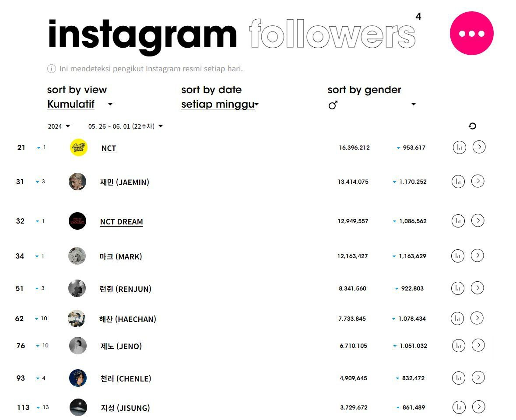Click the info icon below the title
The width and height of the screenshot is (516, 420).
pos(52,69)
